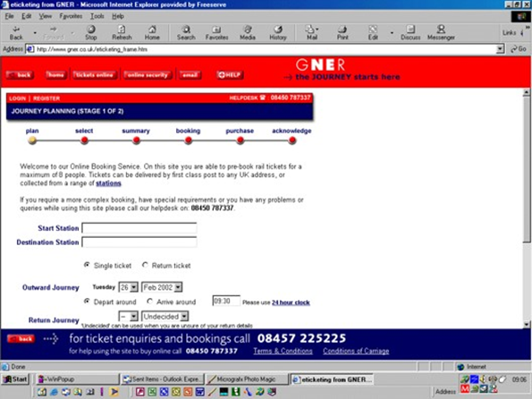Click the Media toolbar button
This screenshot has width=532, height=399.
[x=248, y=32]
